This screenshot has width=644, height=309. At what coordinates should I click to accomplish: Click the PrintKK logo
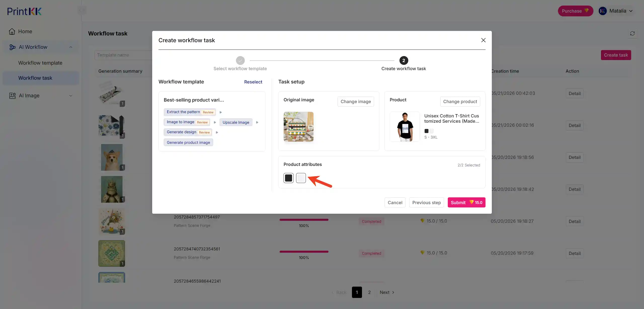24,11
